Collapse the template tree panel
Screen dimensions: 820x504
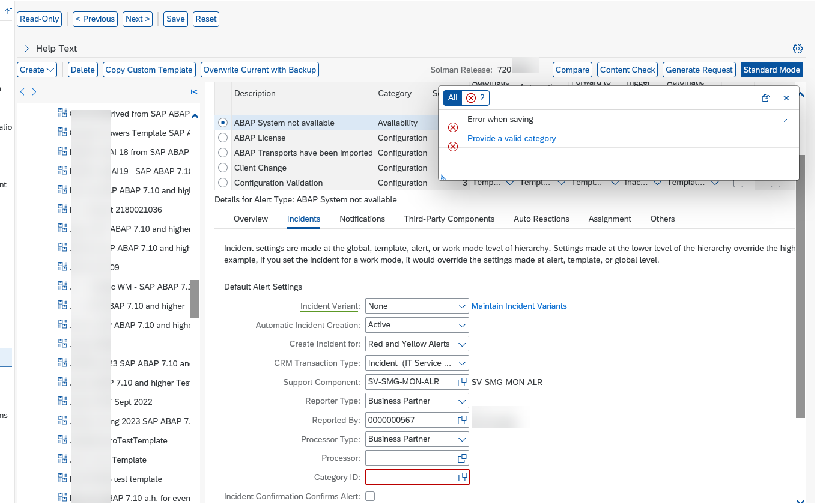pos(193,92)
